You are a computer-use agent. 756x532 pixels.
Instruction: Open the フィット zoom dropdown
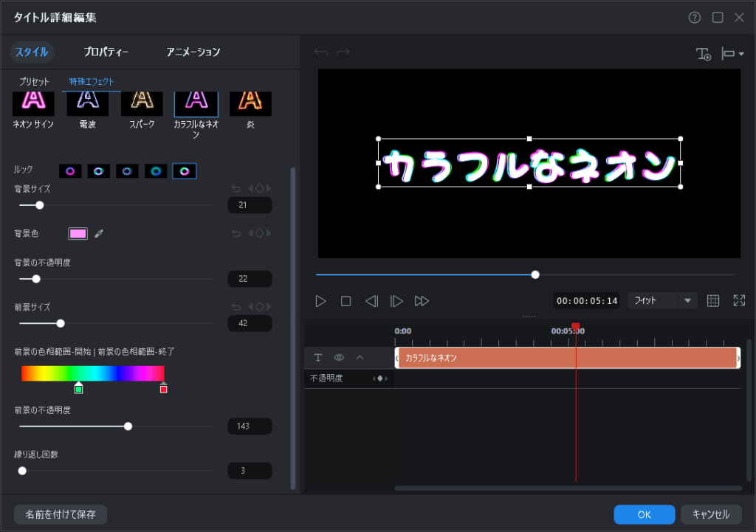click(688, 301)
